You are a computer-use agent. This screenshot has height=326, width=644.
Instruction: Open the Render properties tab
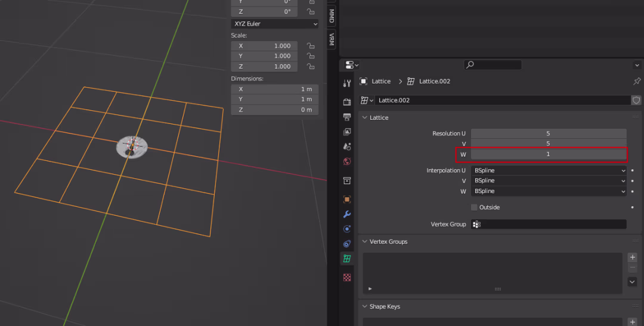tap(347, 102)
